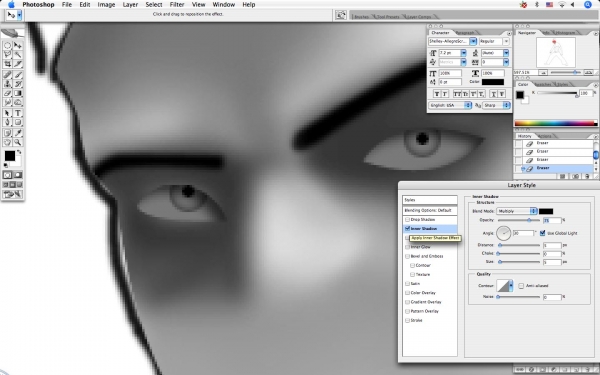This screenshot has height=375, width=600.
Task: Select the Move tool in toolbox
Action: [x=18, y=45]
